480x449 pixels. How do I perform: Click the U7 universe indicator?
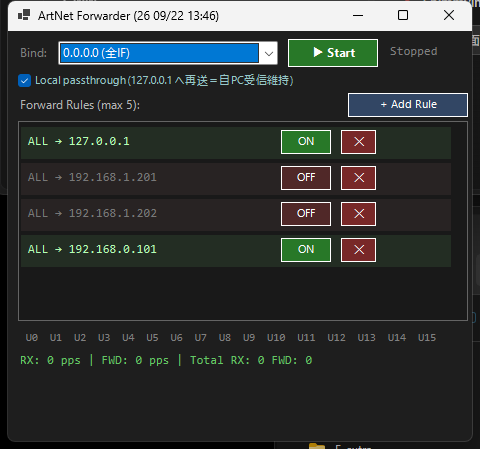click(201, 338)
